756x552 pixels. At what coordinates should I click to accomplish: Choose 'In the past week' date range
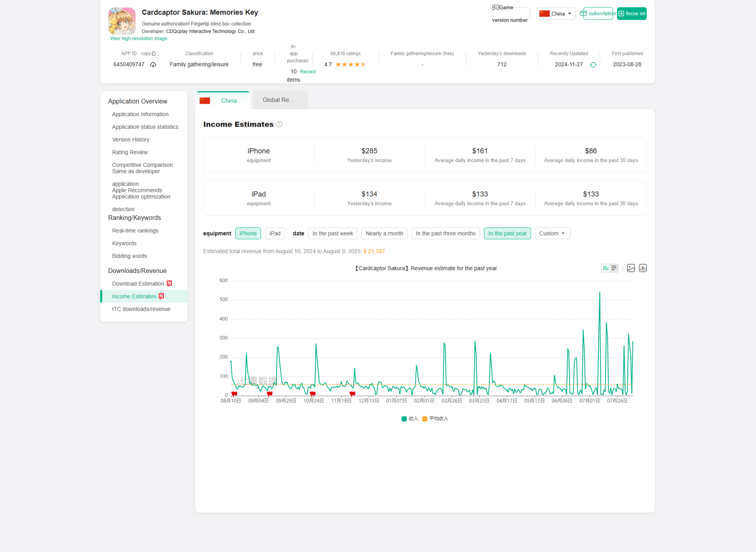pos(333,234)
